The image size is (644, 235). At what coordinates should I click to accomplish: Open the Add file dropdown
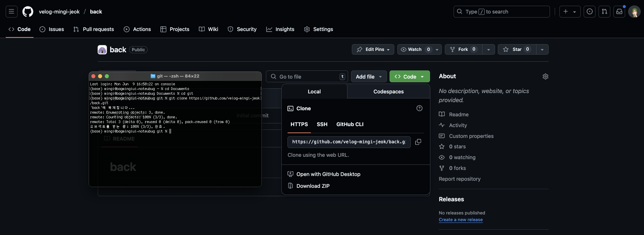tap(369, 77)
